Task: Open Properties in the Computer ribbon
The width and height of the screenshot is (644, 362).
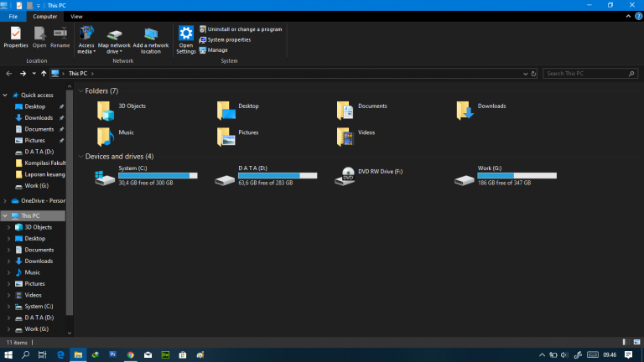Action: tap(16, 38)
